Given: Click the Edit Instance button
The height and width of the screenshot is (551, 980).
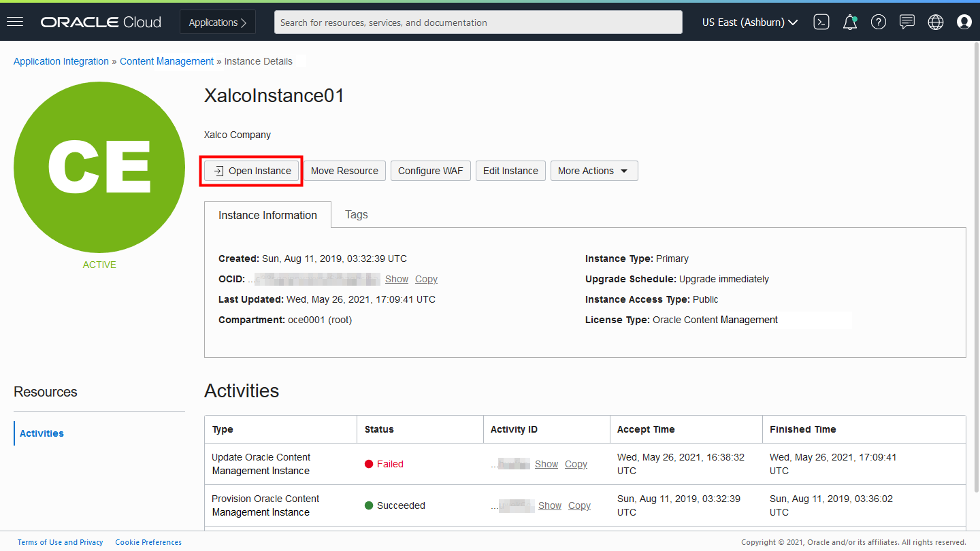Looking at the screenshot, I should coord(510,171).
